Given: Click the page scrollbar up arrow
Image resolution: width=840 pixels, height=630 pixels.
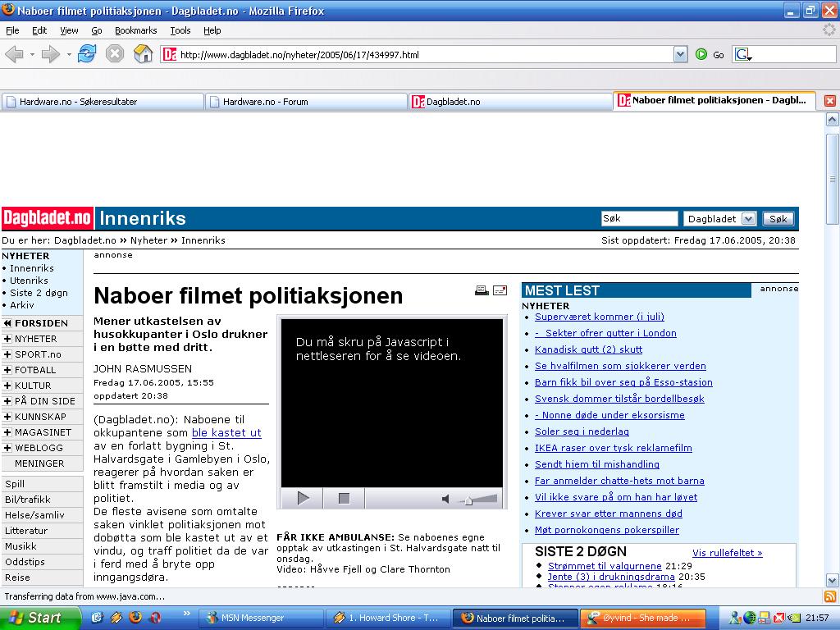Looking at the screenshot, I should click(832, 120).
